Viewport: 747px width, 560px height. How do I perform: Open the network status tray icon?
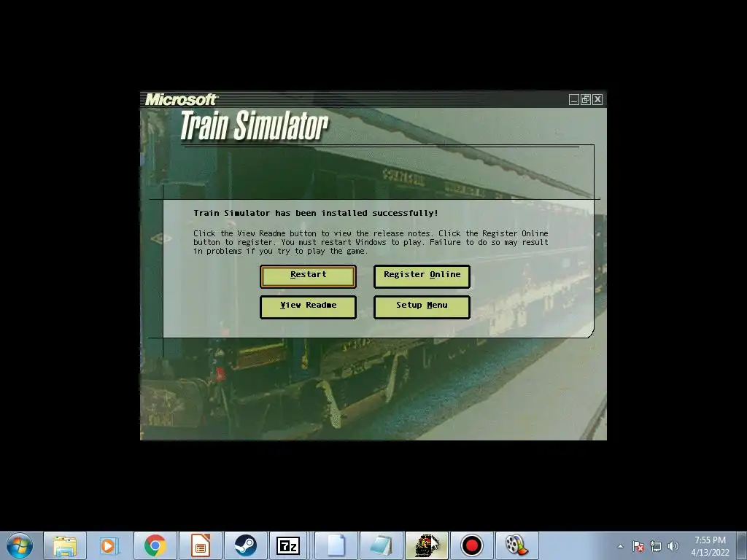(656, 546)
